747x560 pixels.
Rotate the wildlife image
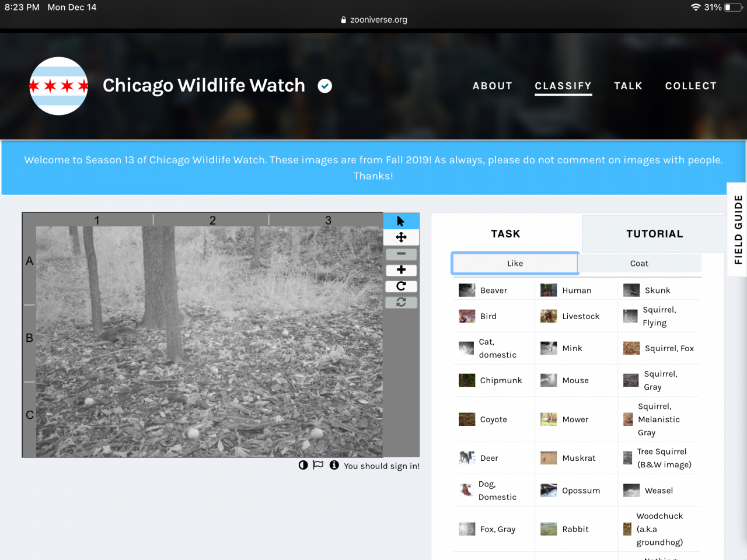tap(401, 286)
